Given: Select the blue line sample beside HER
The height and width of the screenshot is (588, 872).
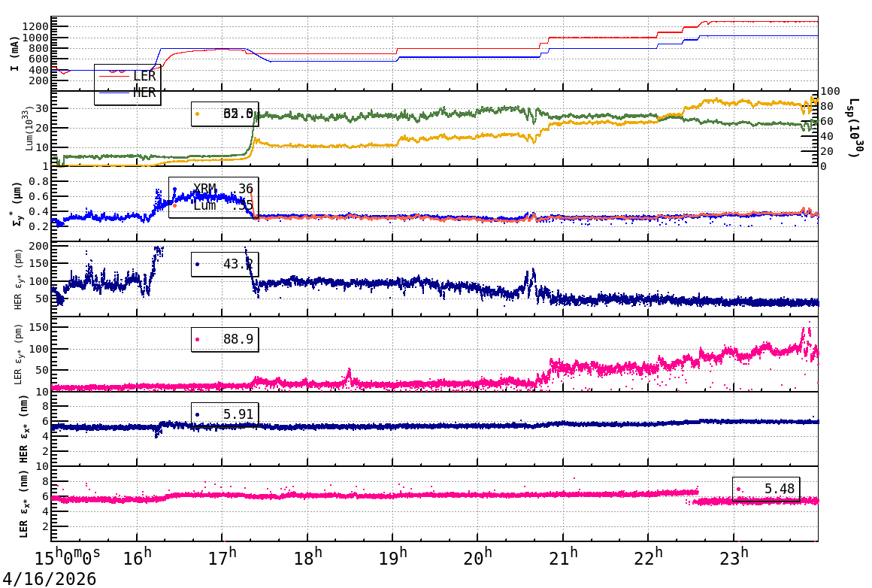Looking at the screenshot, I should click(x=114, y=93).
